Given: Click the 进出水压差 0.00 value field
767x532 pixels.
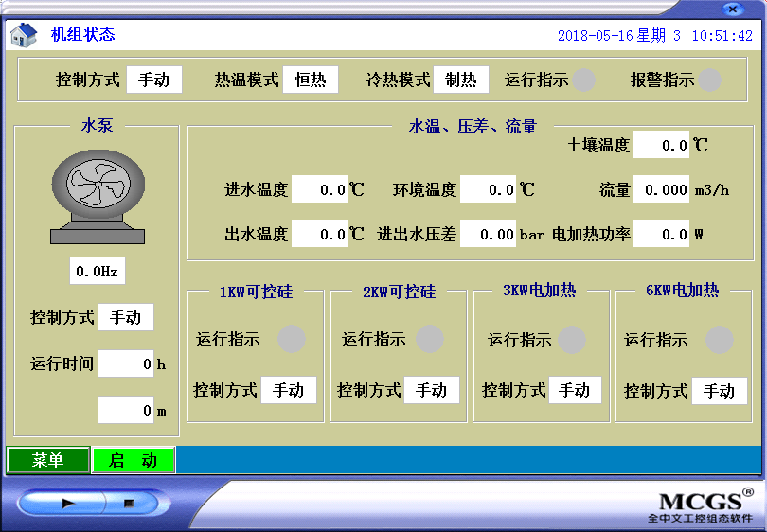Looking at the screenshot, I should [x=489, y=234].
